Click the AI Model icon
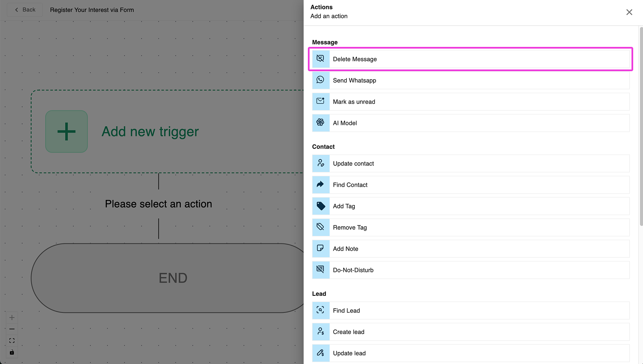The image size is (643, 364). tap(321, 123)
